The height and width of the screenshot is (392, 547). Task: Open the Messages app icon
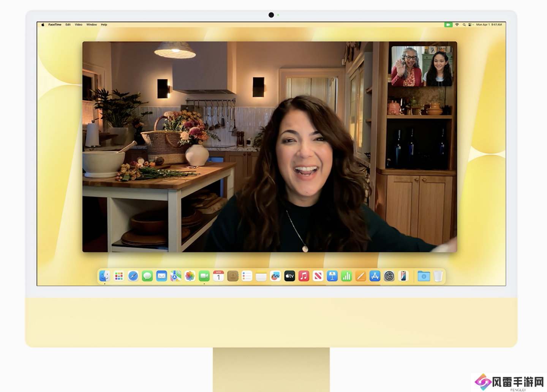147,276
